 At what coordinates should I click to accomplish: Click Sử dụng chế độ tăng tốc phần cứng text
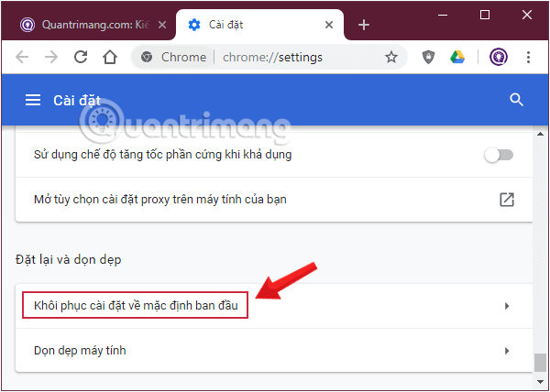click(x=163, y=155)
